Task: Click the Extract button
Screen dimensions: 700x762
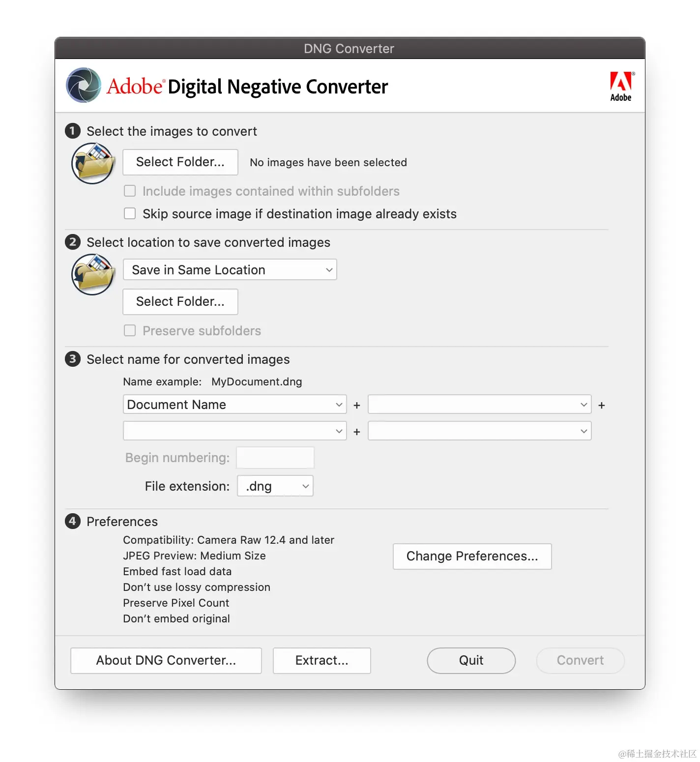Action: click(x=321, y=660)
